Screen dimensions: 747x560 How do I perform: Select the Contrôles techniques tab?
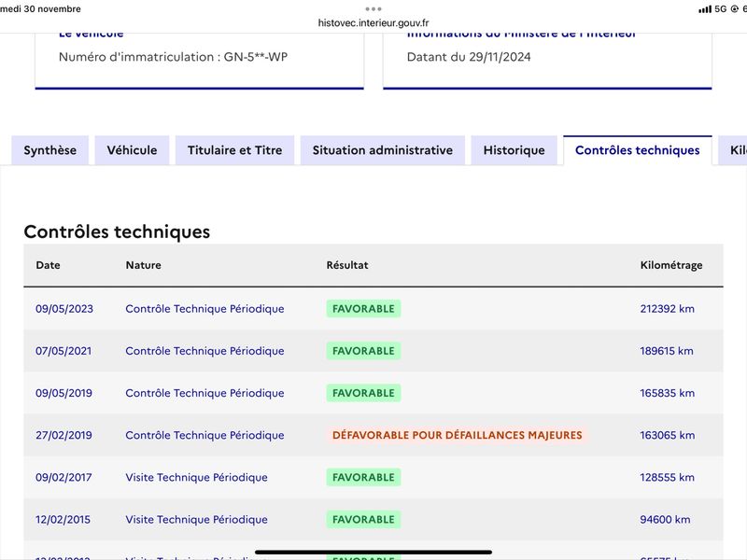tap(638, 150)
